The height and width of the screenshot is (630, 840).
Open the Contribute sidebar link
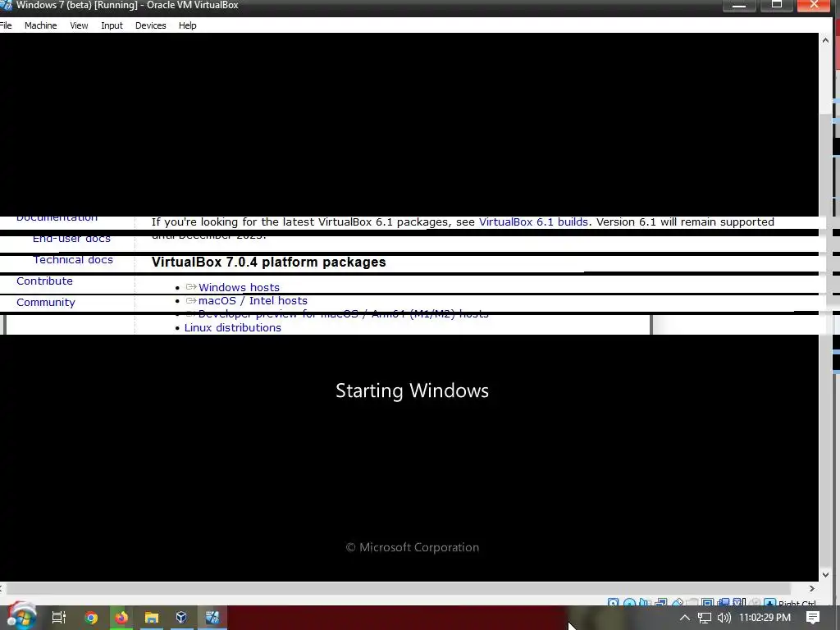pos(44,281)
